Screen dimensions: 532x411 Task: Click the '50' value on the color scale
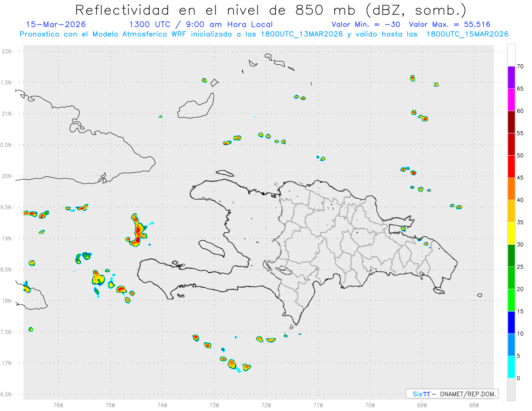point(520,156)
